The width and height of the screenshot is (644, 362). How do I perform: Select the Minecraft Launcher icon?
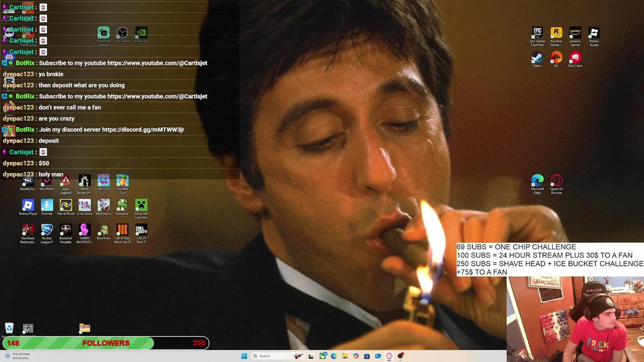pos(141,209)
